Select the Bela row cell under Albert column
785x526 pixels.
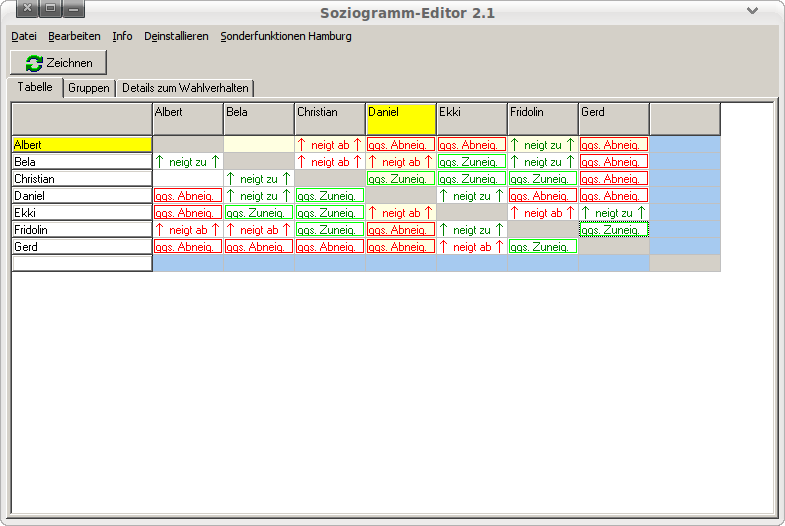(188, 161)
